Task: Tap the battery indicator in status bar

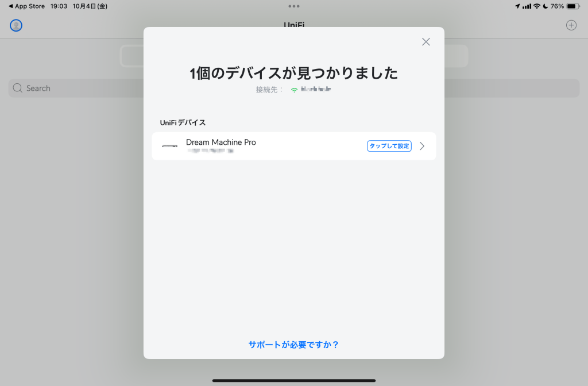Action: (573, 6)
